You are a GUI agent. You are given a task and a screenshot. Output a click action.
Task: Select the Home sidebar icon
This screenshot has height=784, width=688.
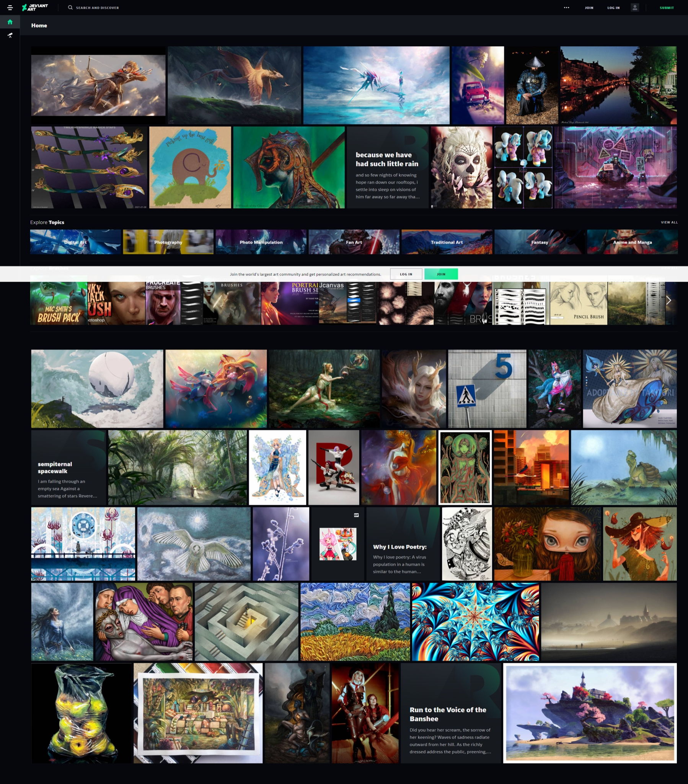[x=10, y=22]
